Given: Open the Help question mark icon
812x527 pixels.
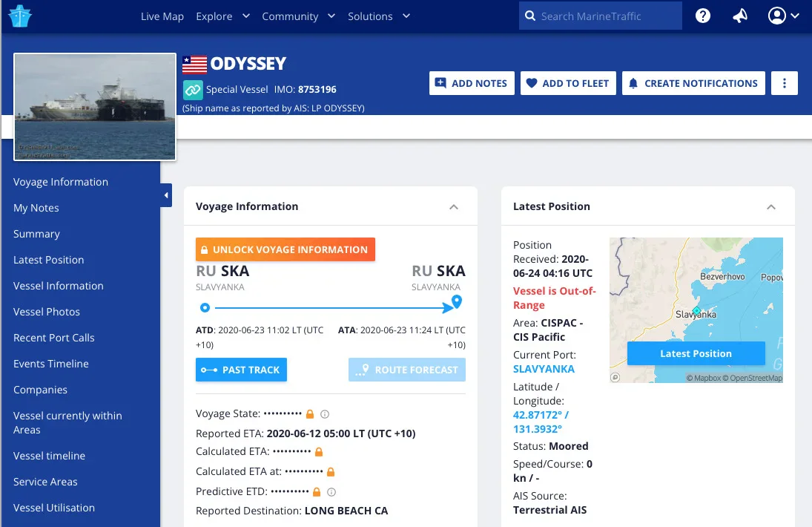Looking at the screenshot, I should tap(703, 16).
